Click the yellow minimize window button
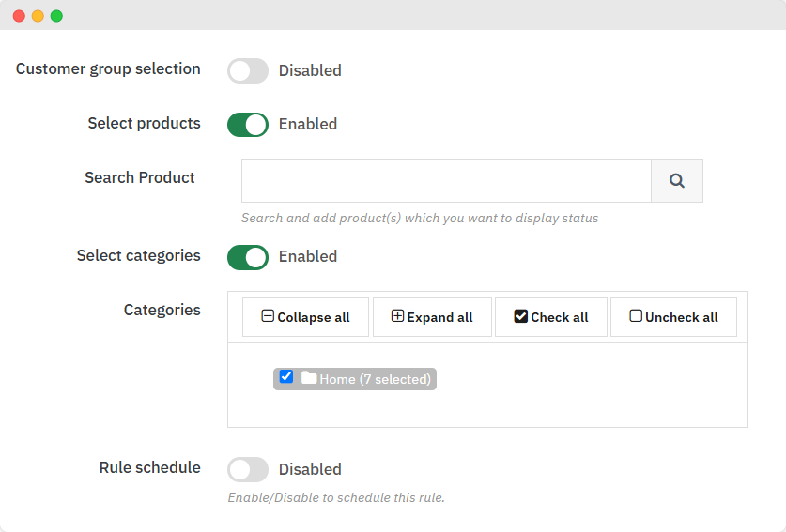 point(38,16)
